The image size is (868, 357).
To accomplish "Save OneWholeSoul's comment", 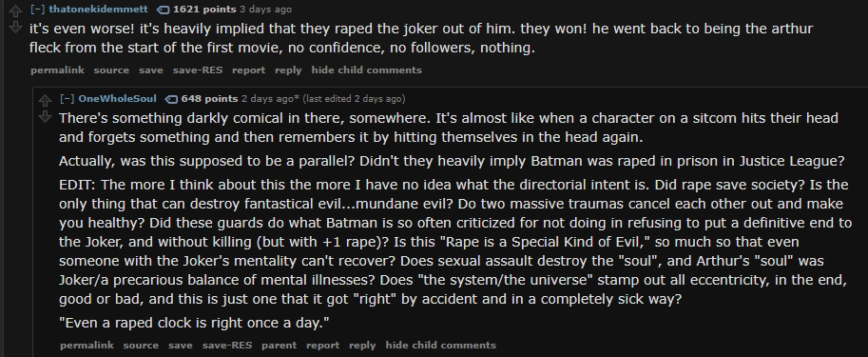I will [x=181, y=346].
